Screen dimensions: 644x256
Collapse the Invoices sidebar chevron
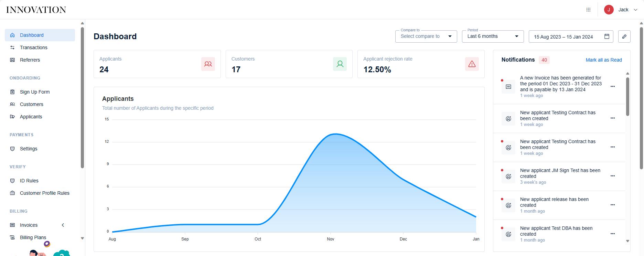[63, 225]
